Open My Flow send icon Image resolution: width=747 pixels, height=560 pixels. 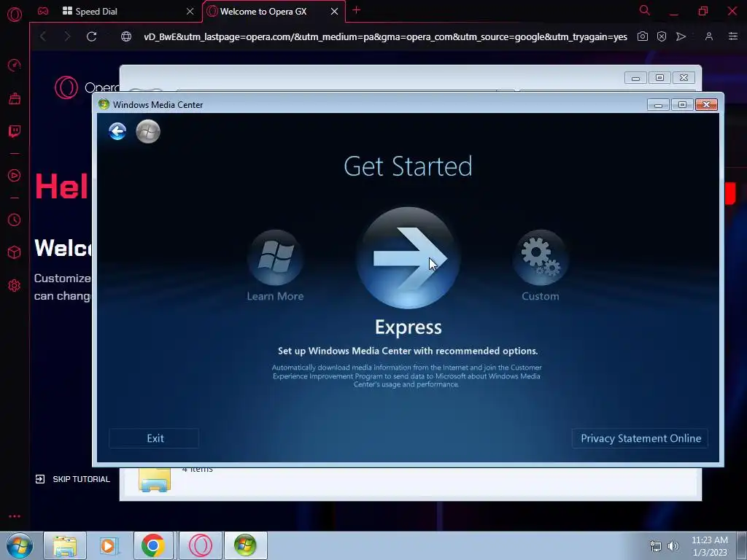pos(681,36)
